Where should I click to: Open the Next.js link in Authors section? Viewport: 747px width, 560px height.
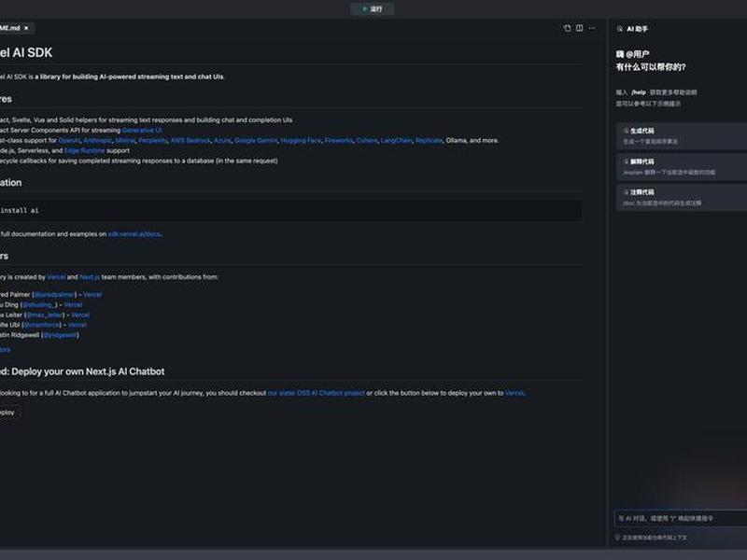90,277
